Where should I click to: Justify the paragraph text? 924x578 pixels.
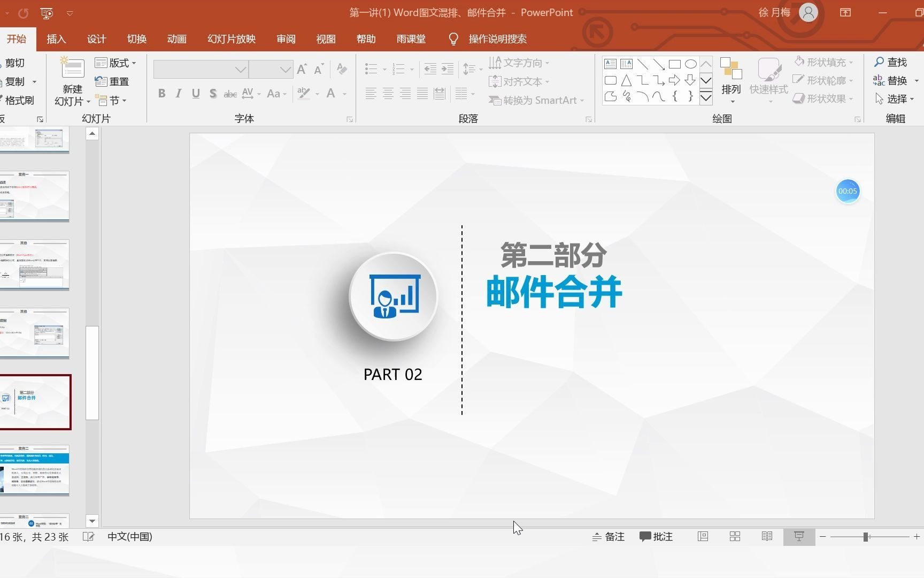pos(422,94)
